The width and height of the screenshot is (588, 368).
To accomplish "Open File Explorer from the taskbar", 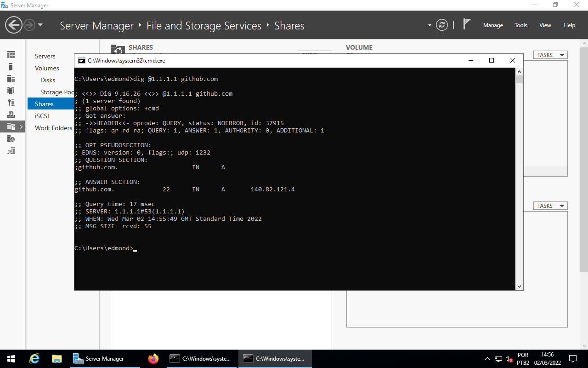I will (57, 358).
